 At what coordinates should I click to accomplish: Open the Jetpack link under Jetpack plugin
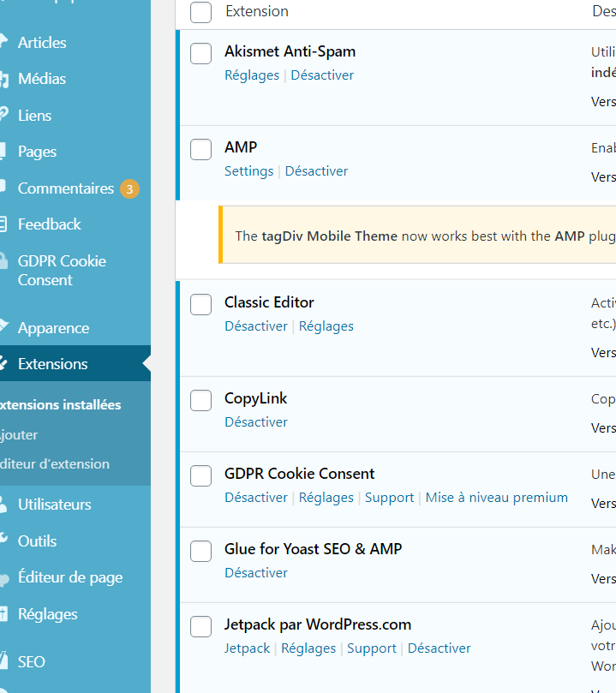point(247,648)
